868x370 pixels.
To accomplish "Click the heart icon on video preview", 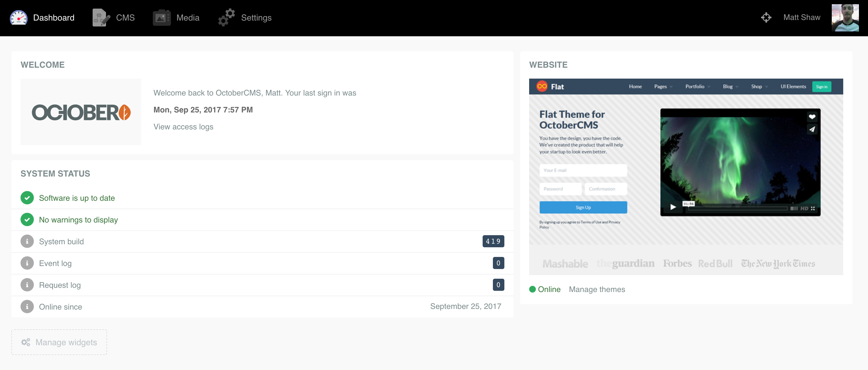I will click(812, 117).
